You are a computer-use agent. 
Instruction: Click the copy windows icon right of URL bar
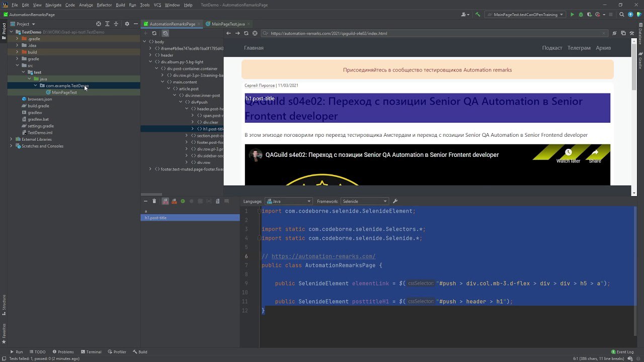tap(623, 33)
